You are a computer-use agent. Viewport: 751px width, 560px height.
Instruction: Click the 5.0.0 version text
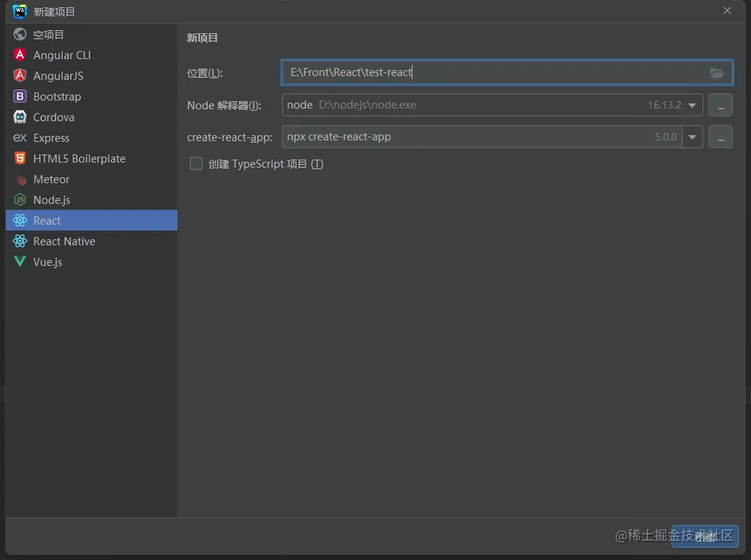coord(666,137)
